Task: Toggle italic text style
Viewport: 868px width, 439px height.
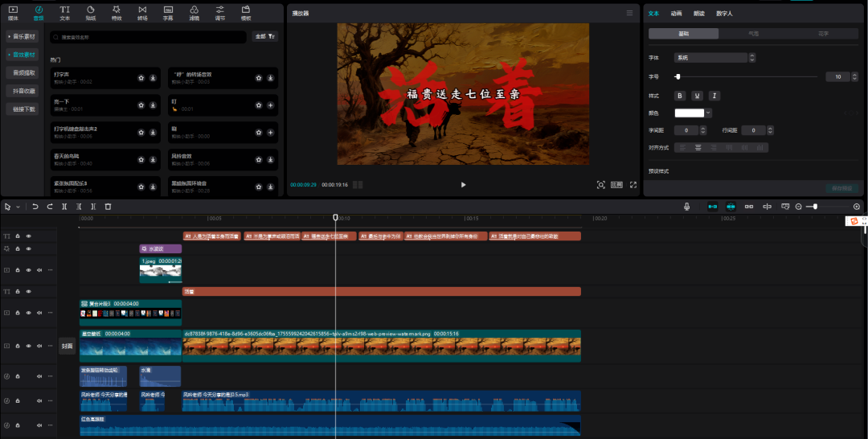Action: [714, 96]
